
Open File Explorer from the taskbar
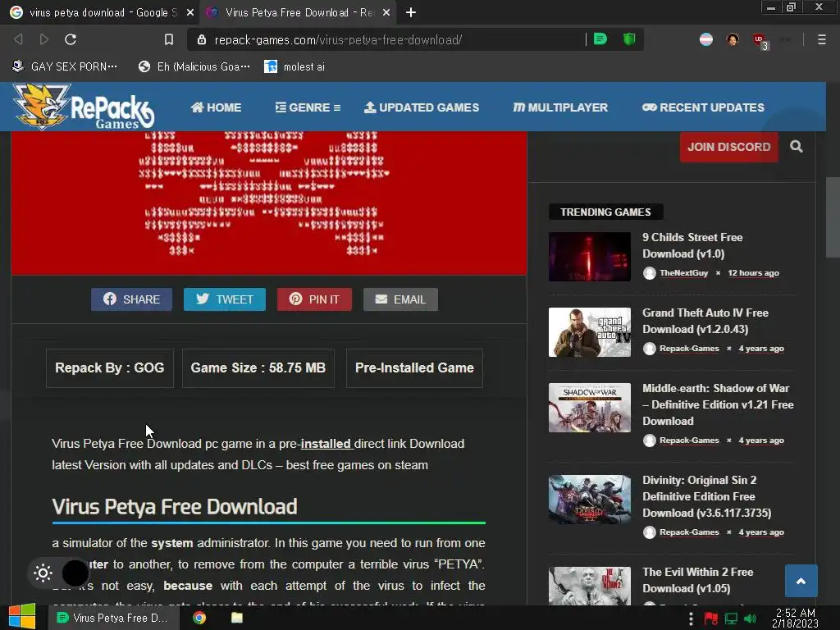pos(236,618)
